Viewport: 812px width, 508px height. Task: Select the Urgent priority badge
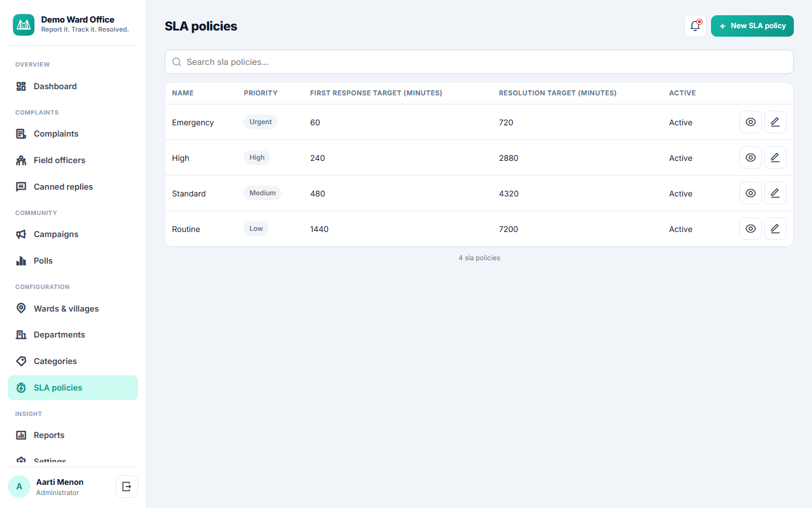[261, 122]
